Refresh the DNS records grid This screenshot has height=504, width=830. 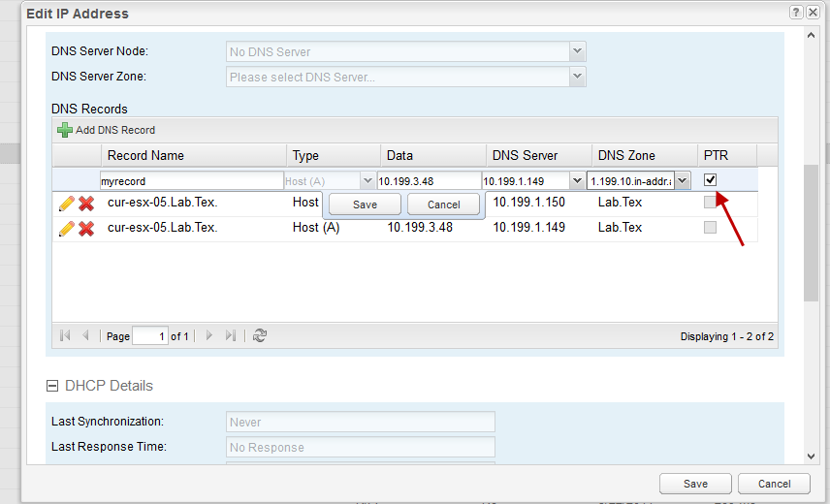(260, 335)
